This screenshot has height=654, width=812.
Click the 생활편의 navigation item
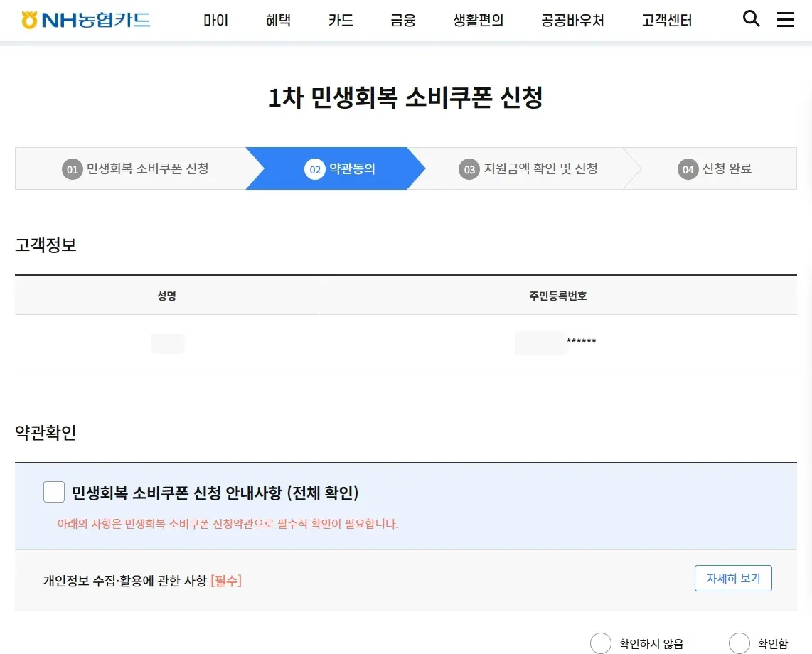[x=478, y=21]
